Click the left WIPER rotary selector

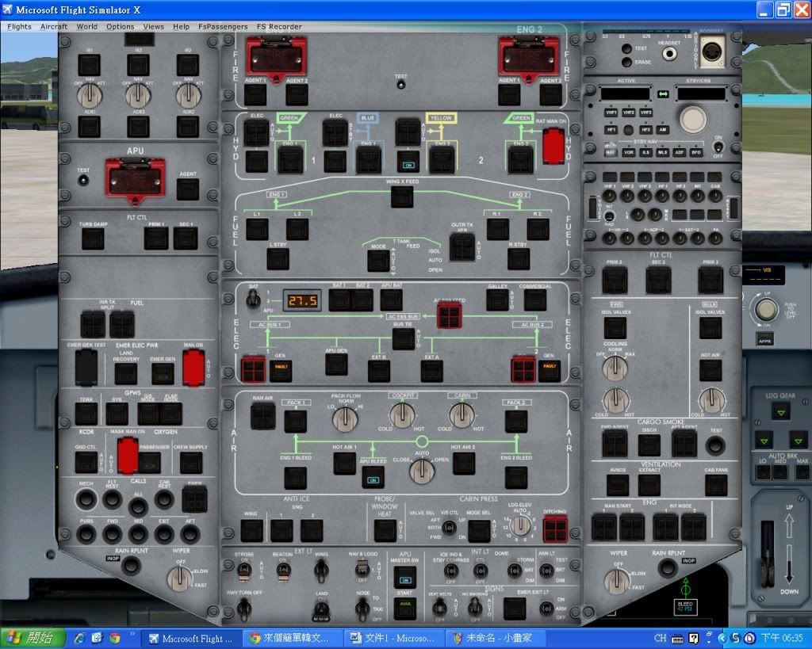point(179,578)
